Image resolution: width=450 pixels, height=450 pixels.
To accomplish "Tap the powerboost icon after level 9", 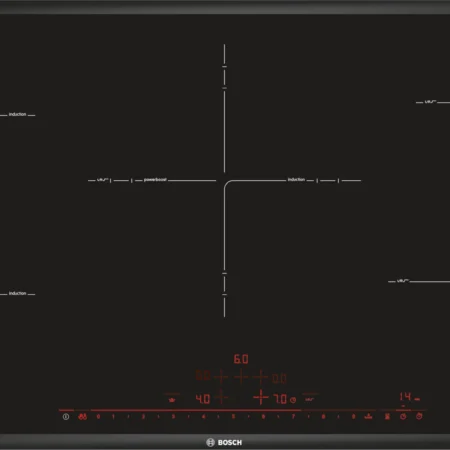I will (x=368, y=416).
